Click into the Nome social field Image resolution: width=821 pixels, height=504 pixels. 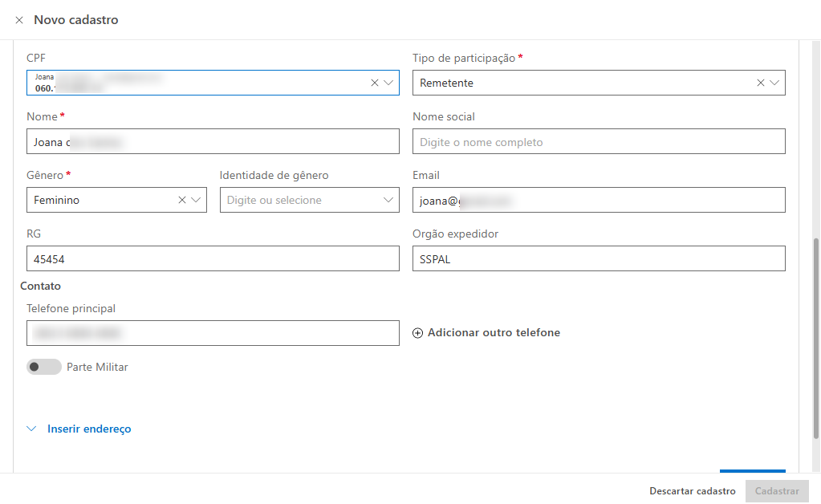(599, 142)
